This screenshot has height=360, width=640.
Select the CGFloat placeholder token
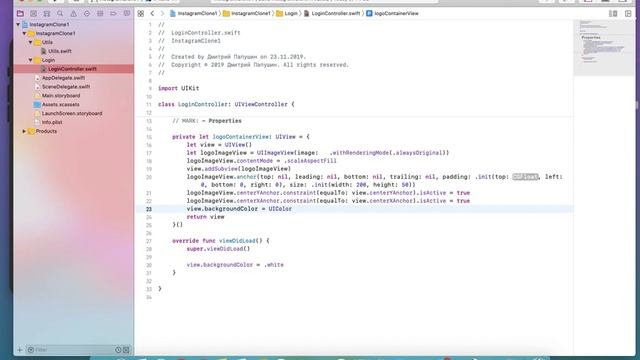525,177
